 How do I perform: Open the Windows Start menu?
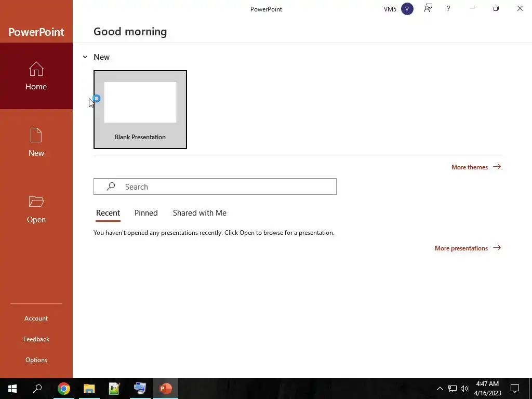(12, 389)
